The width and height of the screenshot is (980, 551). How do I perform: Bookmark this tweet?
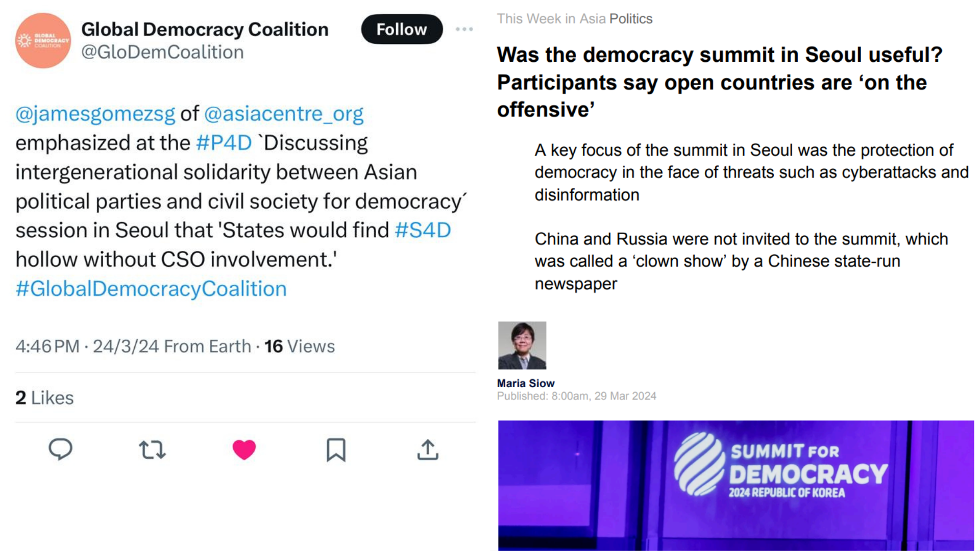336,450
